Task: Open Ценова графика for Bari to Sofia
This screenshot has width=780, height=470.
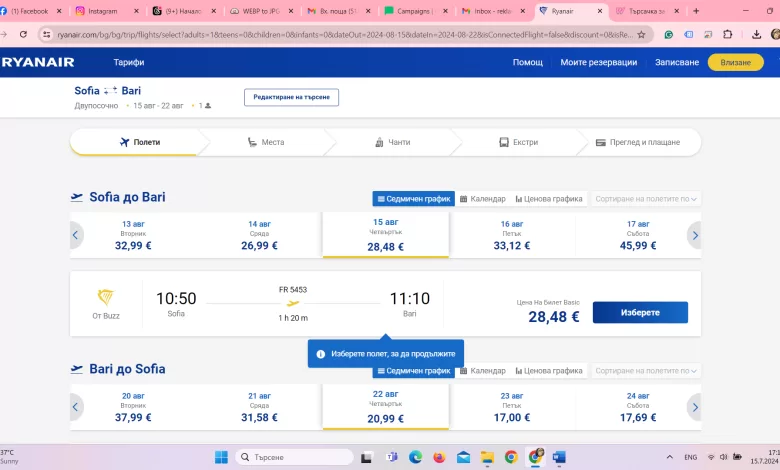Action: tap(549, 371)
